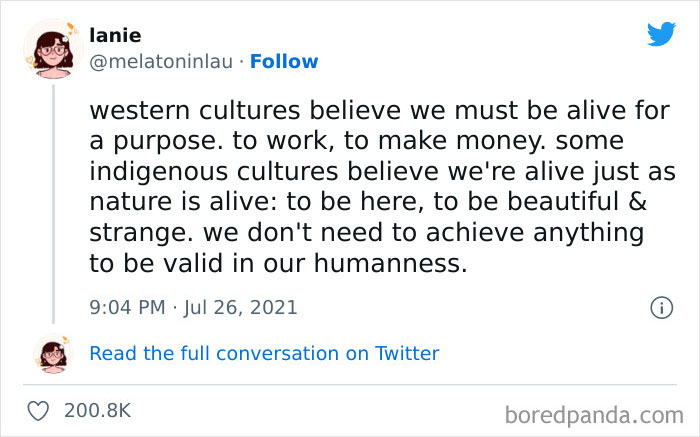Click the word "western" starting the tweet
This screenshot has height=437, width=700.
click(135, 109)
